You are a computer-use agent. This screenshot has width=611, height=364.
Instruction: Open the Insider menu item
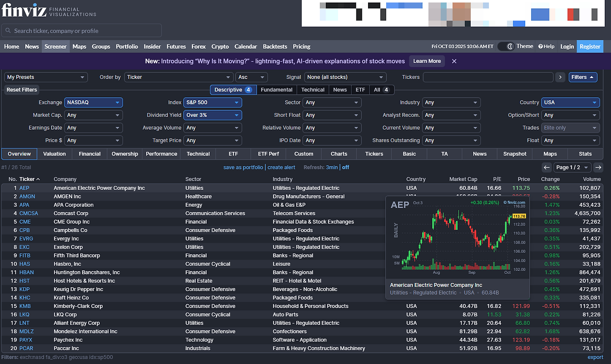pos(152,46)
